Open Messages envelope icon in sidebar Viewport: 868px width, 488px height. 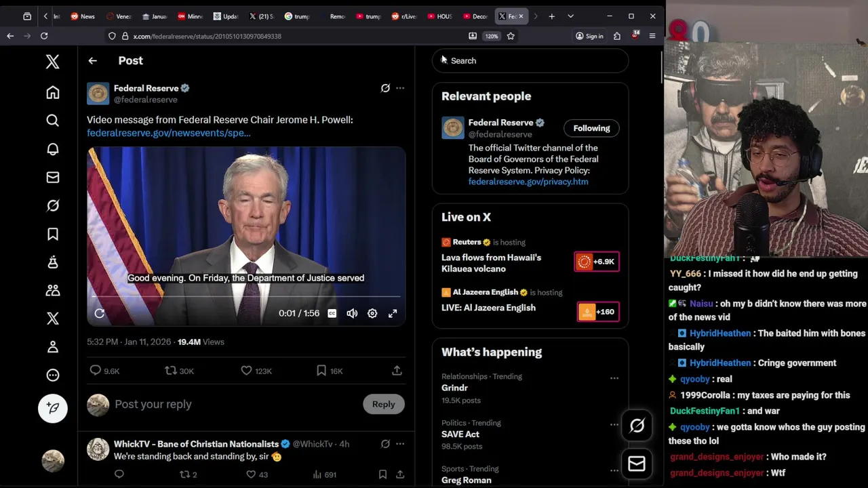coord(52,178)
